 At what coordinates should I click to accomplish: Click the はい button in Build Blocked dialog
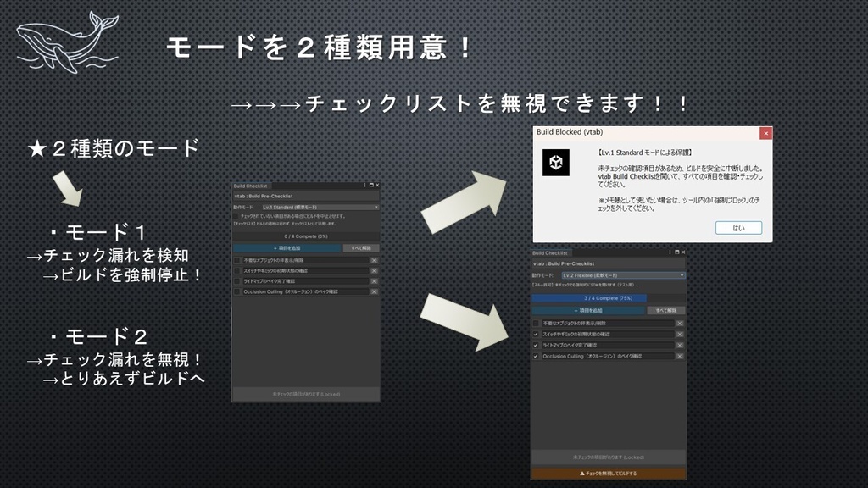(x=738, y=228)
